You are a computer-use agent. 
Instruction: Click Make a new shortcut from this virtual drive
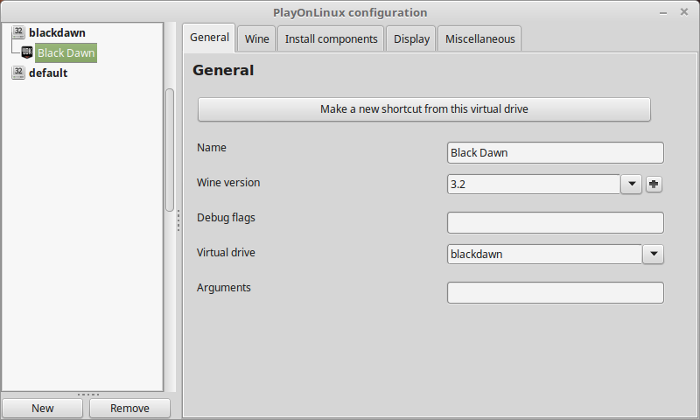coord(424,109)
